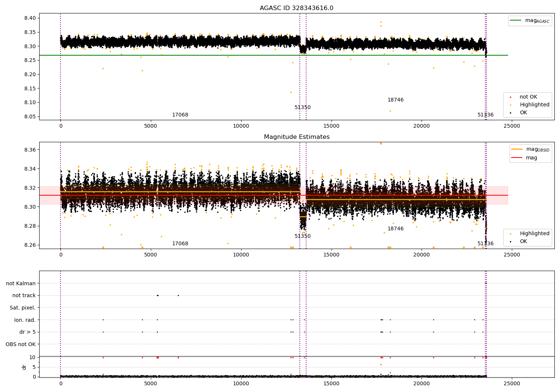Click the 'Sat. pixel.' row label
This screenshot has height=392, width=560.
(23, 308)
